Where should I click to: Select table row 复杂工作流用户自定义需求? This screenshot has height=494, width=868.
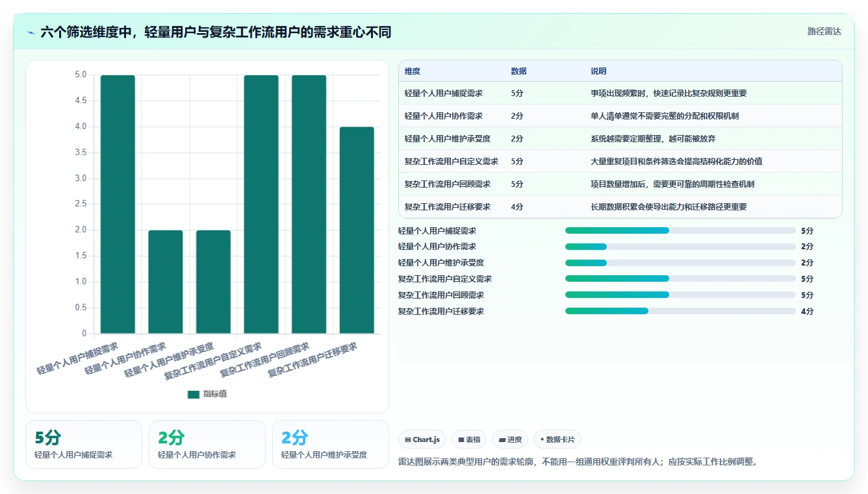(x=620, y=161)
